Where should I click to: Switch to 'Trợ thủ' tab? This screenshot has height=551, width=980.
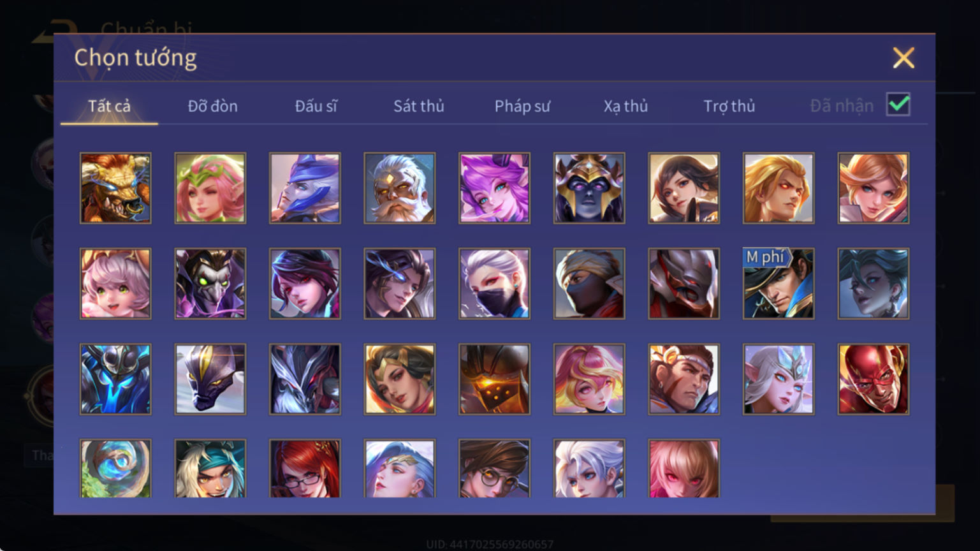tap(729, 106)
